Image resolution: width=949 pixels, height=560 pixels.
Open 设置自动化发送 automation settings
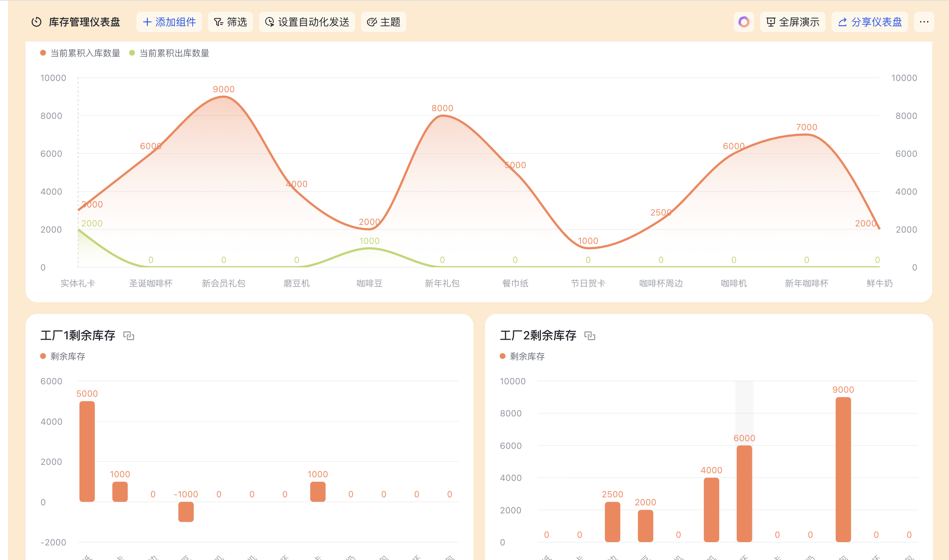tap(307, 22)
